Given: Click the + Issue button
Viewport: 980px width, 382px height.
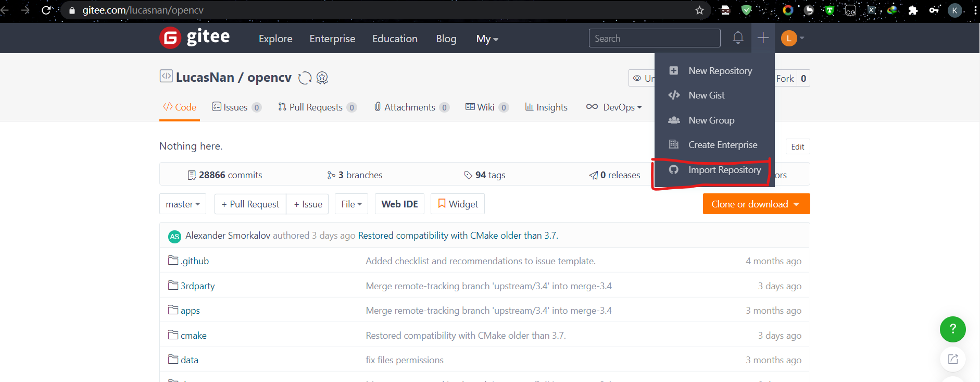Looking at the screenshot, I should pyautogui.click(x=308, y=204).
